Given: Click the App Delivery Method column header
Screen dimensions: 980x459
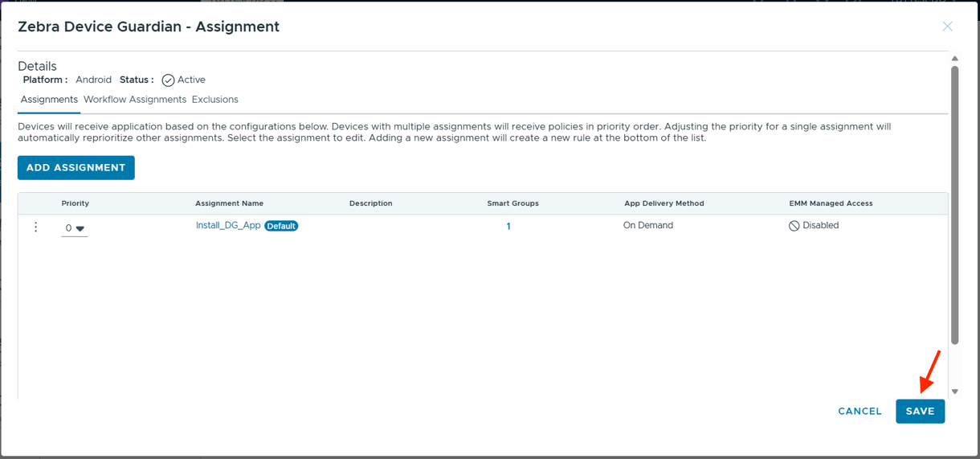Looking at the screenshot, I should [664, 203].
